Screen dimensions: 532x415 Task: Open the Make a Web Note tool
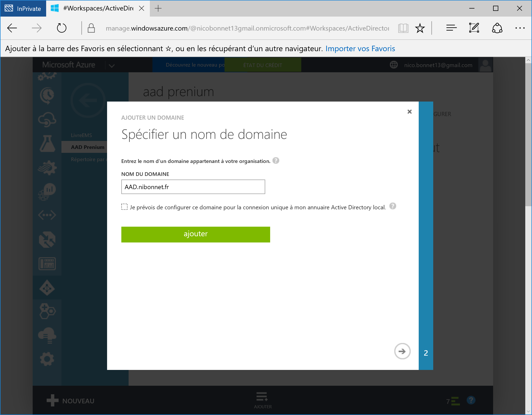click(x=474, y=28)
